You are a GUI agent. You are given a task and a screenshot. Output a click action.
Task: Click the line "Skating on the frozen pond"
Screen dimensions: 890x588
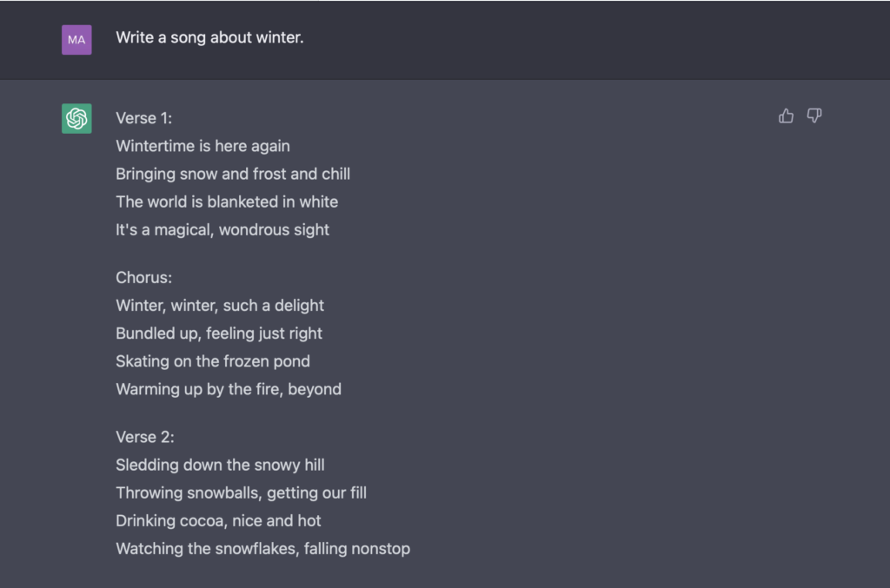point(213,361)
